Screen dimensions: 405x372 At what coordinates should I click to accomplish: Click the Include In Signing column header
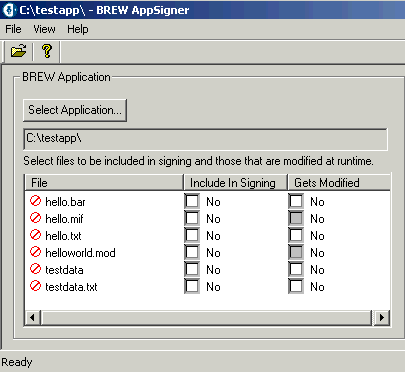(235, 183)
